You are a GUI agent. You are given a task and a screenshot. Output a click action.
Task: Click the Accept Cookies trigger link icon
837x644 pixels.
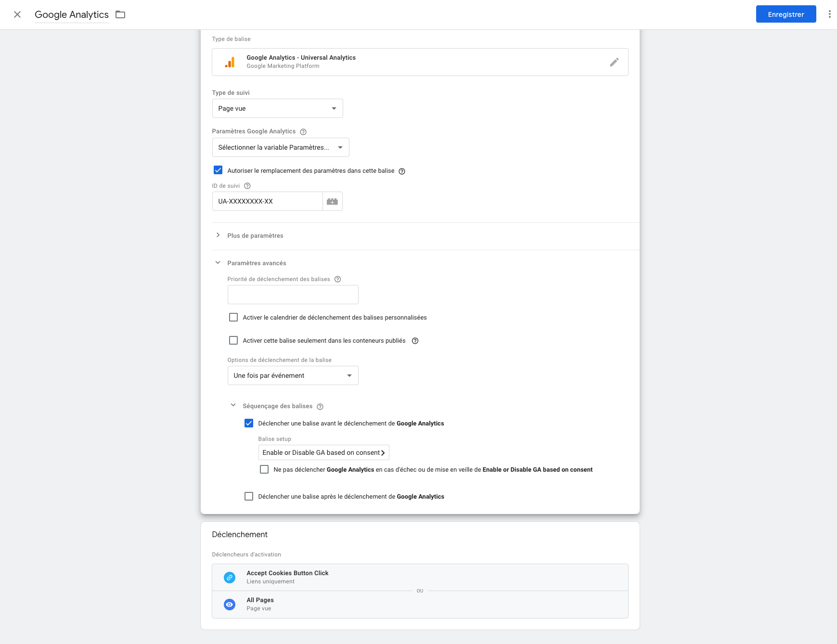pyautogui.click(x=230, y=577)
